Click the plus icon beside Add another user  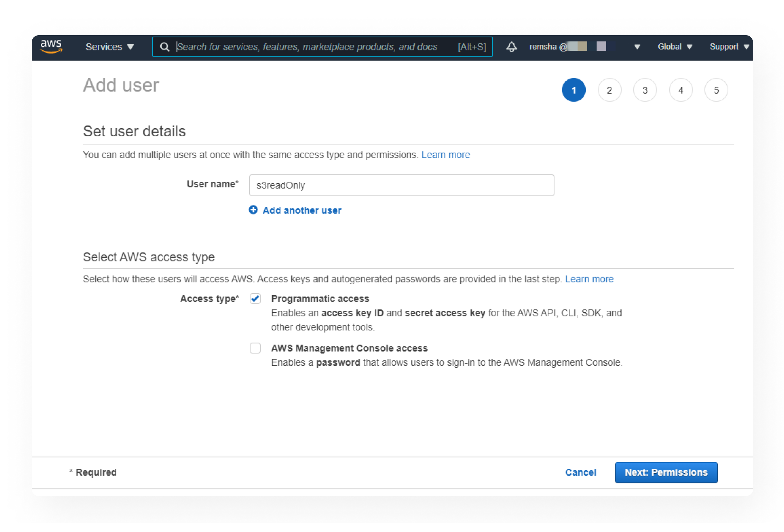[253, 210]
